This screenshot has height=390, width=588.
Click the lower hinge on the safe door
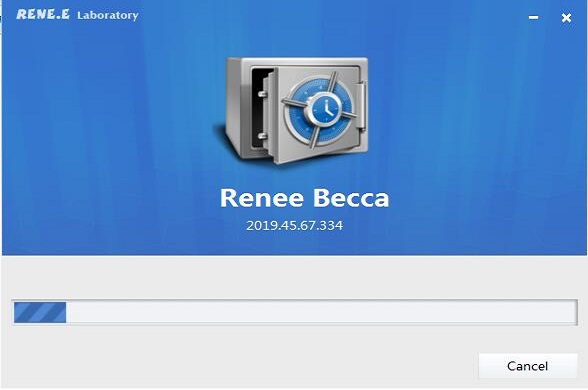pos(263,136)
